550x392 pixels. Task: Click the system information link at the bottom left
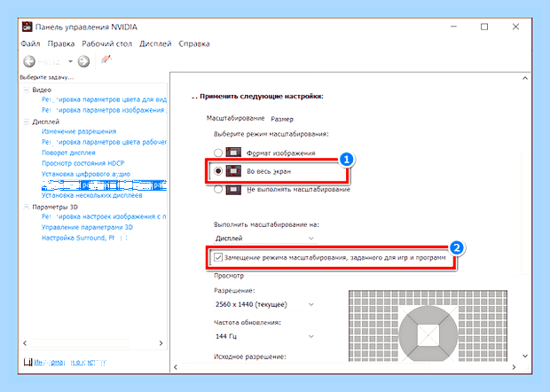[70, 362]
